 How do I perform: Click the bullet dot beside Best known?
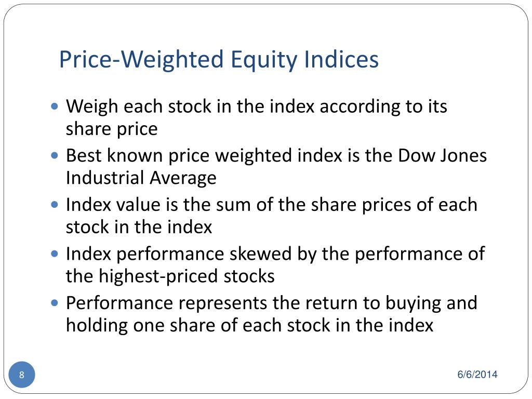[x=54, y=156]
